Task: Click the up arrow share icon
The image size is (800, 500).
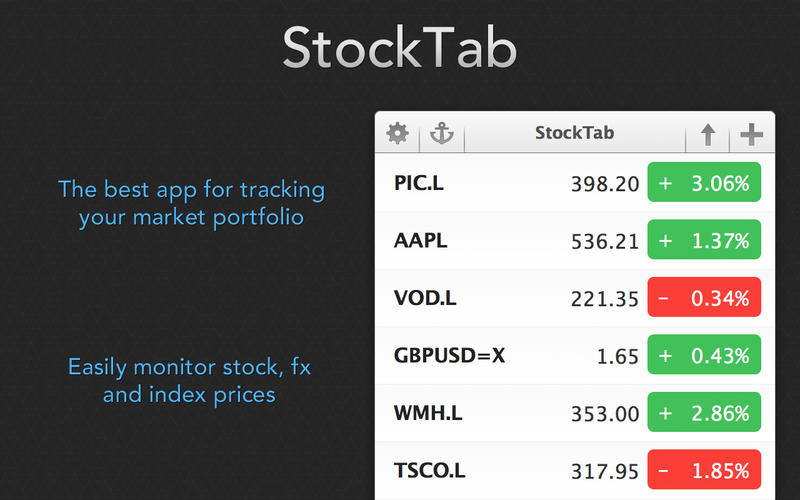Action: (708, 134)
